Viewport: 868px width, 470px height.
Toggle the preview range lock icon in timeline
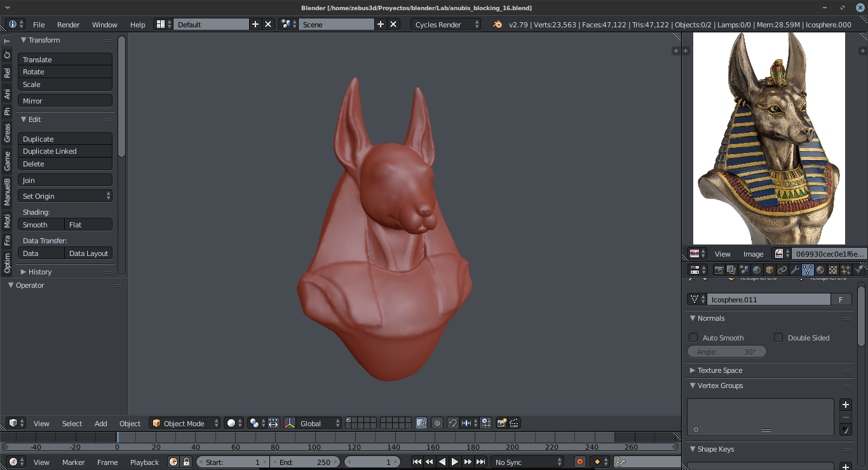tap(186, 462)
